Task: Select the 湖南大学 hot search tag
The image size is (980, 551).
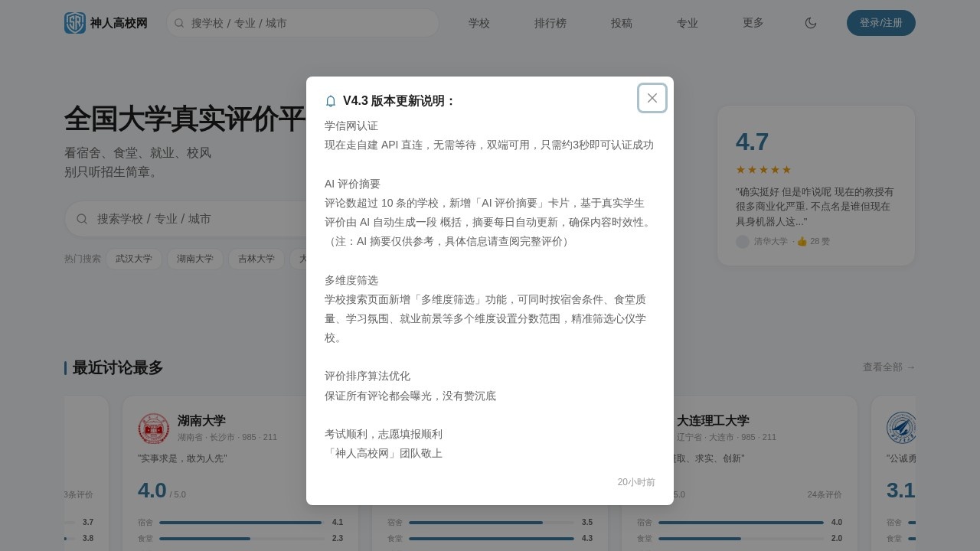Action: click(195, 259)
